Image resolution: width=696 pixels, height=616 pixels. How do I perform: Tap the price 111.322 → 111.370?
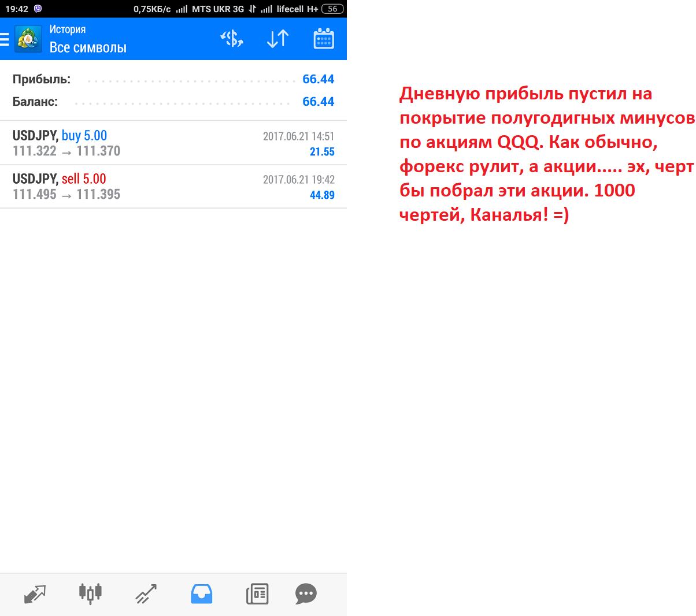pos(66,151)
